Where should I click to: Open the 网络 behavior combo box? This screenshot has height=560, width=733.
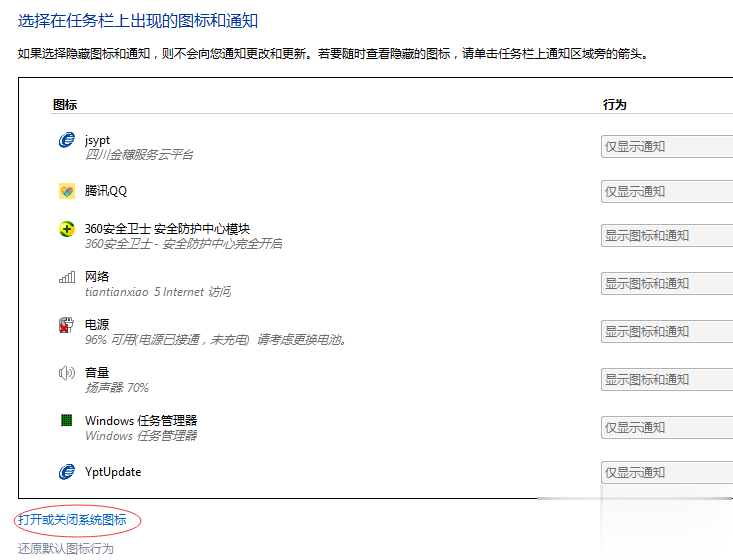click(x=666, y=284)
